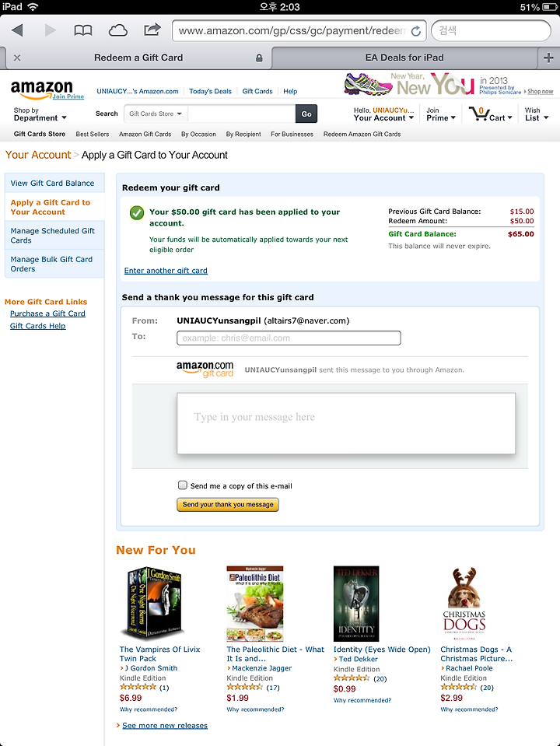Tap the share arrow icon

(152, 30)
